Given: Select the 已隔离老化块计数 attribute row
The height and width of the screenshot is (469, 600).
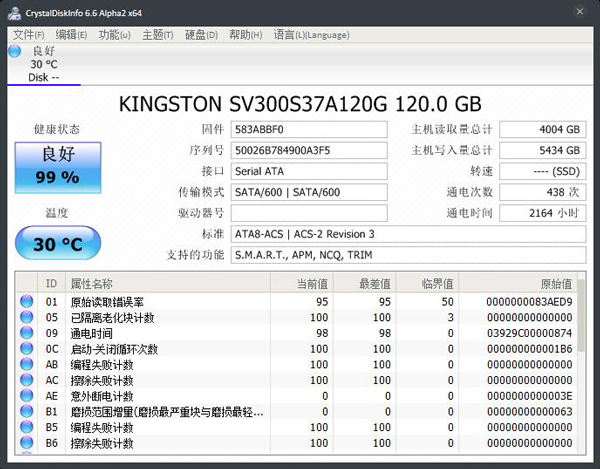Looking at the screenshot, I should (x=296, y=318).
